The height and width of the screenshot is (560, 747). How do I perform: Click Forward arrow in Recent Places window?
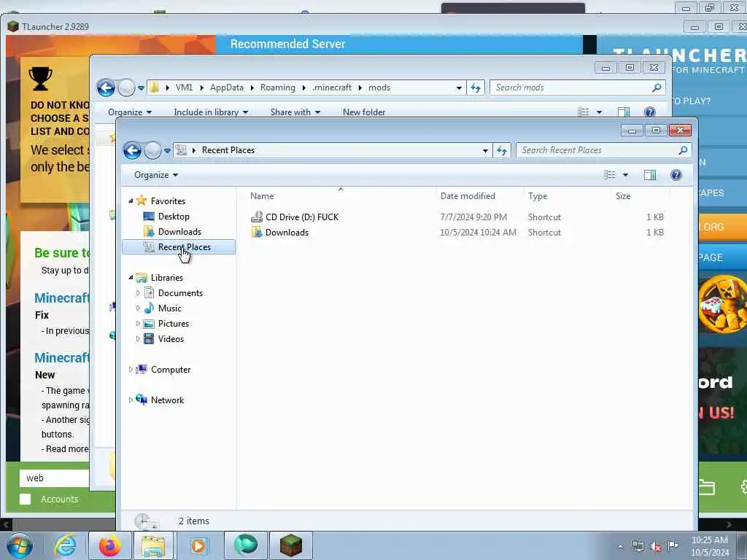pyautogui.click(x=152, y=150)
